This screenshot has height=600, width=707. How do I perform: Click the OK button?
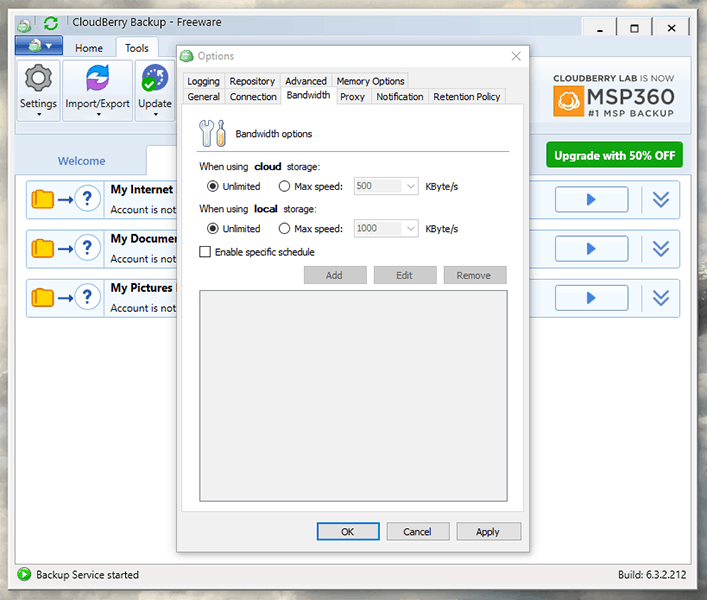[x=348, y=531]
